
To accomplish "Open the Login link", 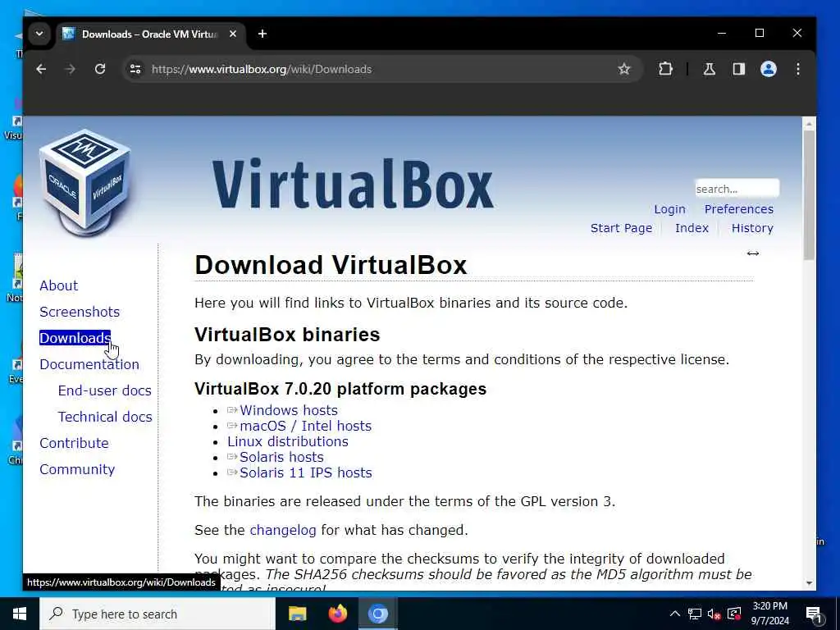I will click(x=669, y=209).
